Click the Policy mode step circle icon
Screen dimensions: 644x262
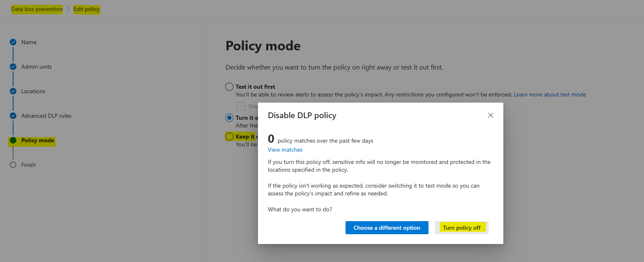pos(13,140)
